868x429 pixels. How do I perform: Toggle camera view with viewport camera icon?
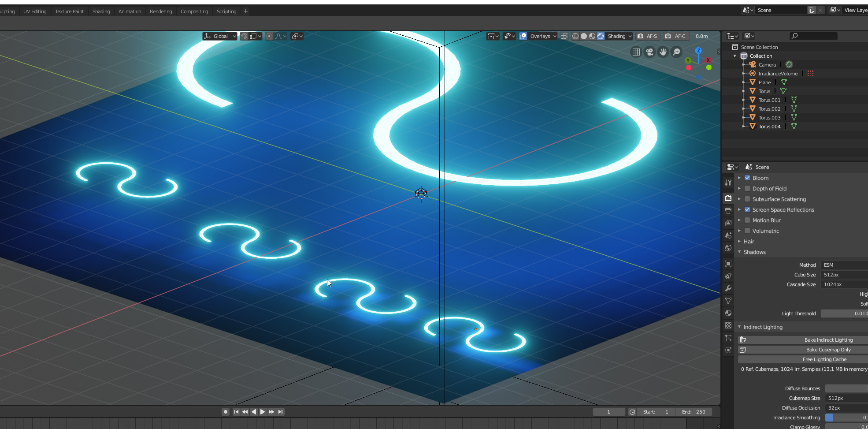pyautogui.click(x=649, y=52)
